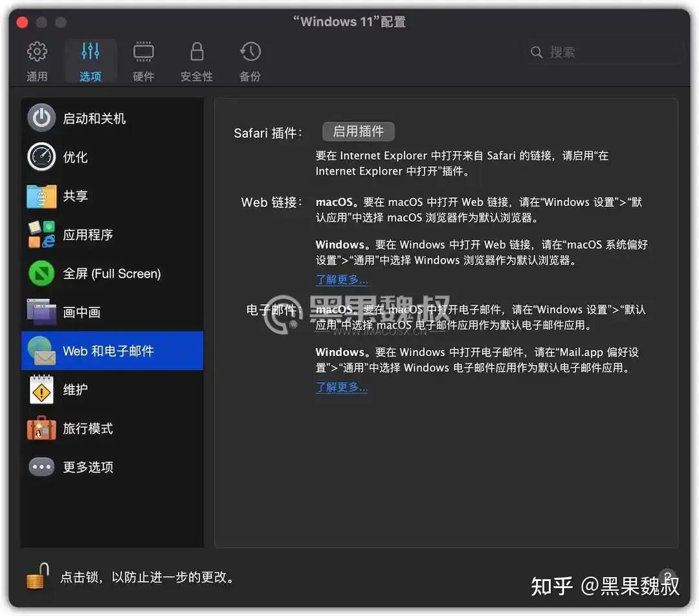Click the 画中画 windows icon
The height and width of the screenshot is (616, 699).
click(41, 312)
